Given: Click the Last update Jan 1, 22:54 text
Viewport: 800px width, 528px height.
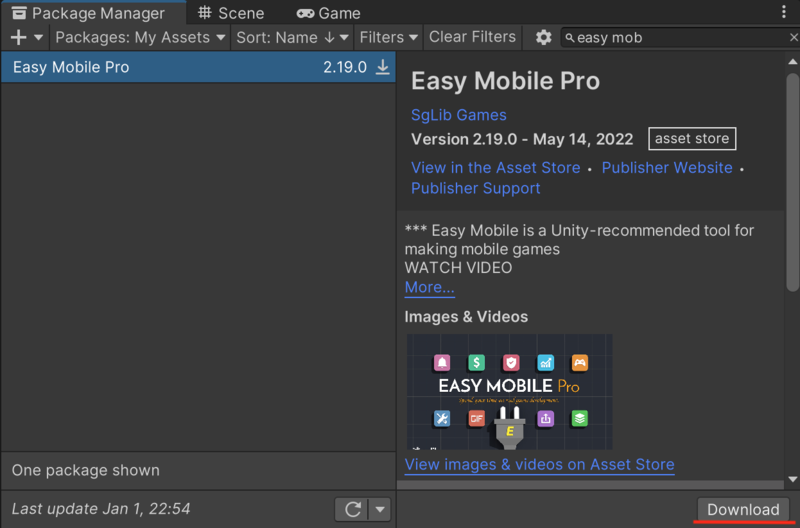Looking at the screenshot, I should pyautogui.click(x=101, y=509).
